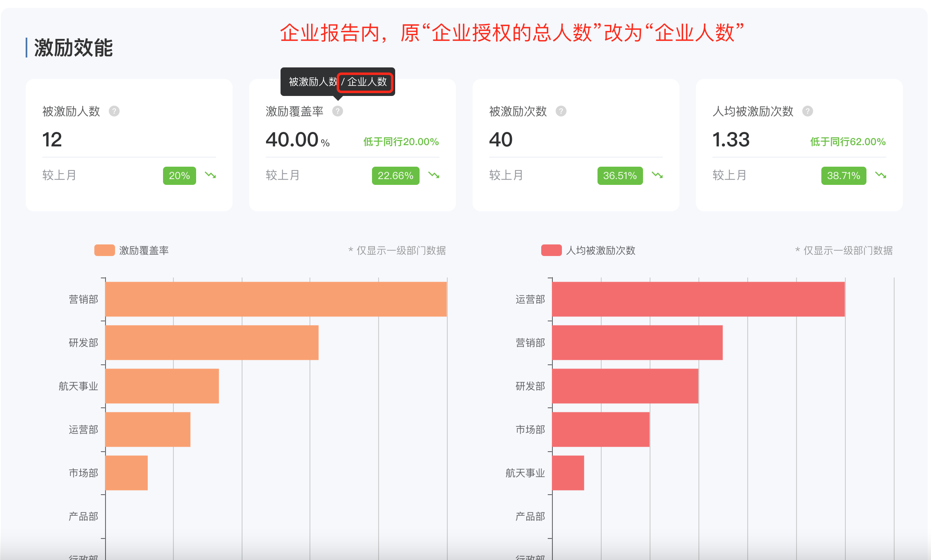
Task: Select 营销部 bar in coverage chart
Action: [276, 299]
